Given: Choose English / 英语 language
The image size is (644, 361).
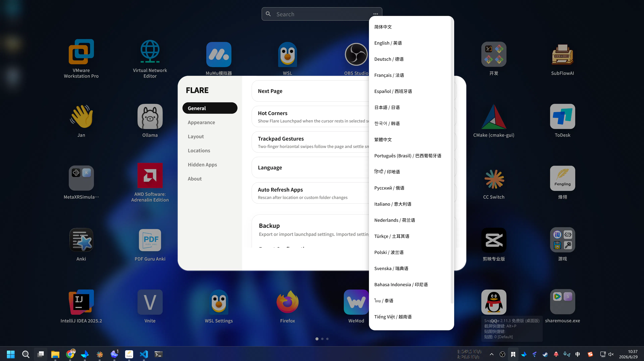Looking at the screenshot, I should 410,43.
